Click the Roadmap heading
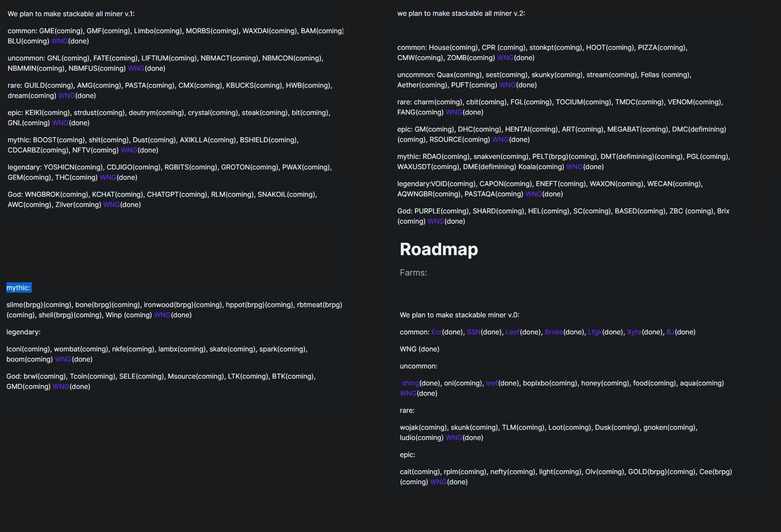781x532 pixels. click(x=439, y=249)
